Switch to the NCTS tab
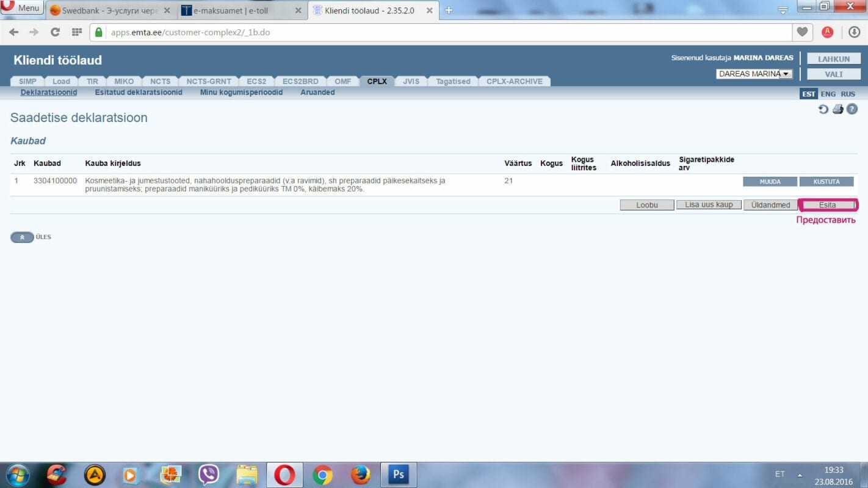The width and height of the screenshot is (868, 488). [160, 81]
